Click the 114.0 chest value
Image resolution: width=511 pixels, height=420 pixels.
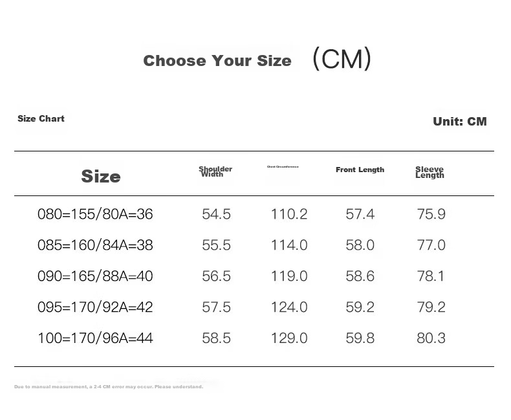pos(289,245)
